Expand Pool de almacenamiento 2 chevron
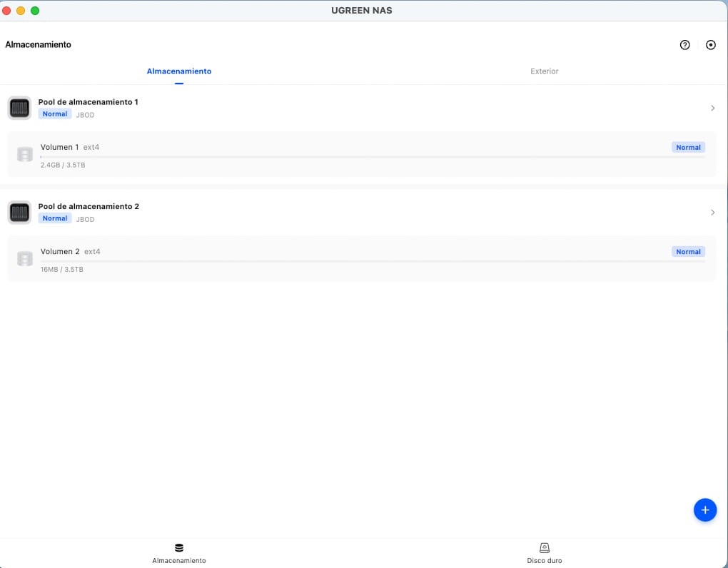This screenshot has width=728, height=568. point(712,213)
